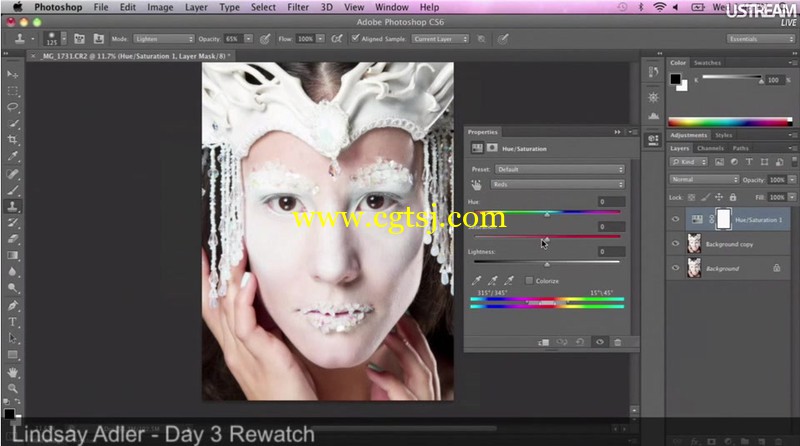
Task: Click the on-image adjustment hand tool
Action: [x=476, y=185]
